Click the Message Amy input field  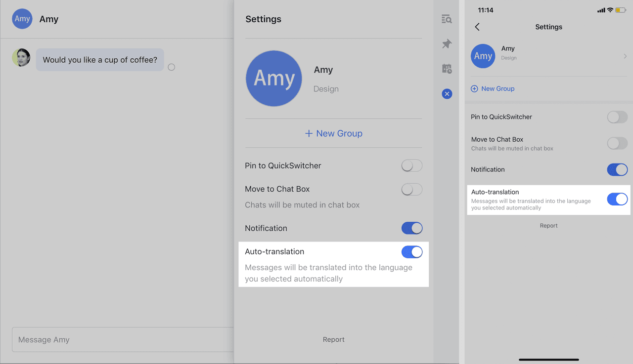coord(123,340)
